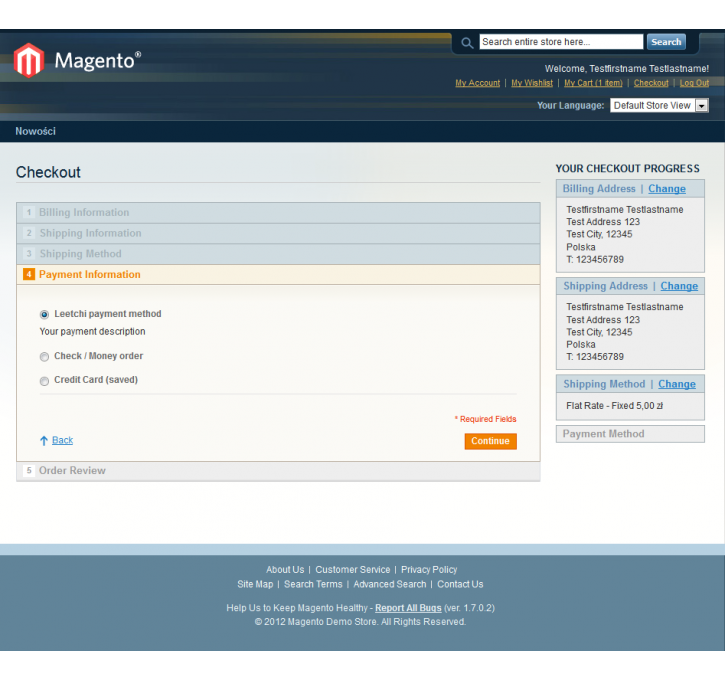This screenshot has height=680, width=725.
Task: Click the Search button
Action: pyautogui.click(x=666, y=42)
